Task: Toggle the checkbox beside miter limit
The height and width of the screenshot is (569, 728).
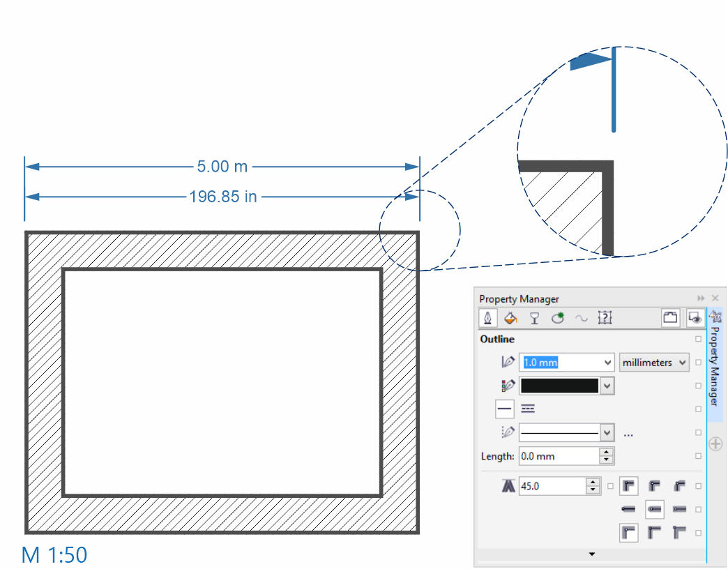Action: click(611, 486)
